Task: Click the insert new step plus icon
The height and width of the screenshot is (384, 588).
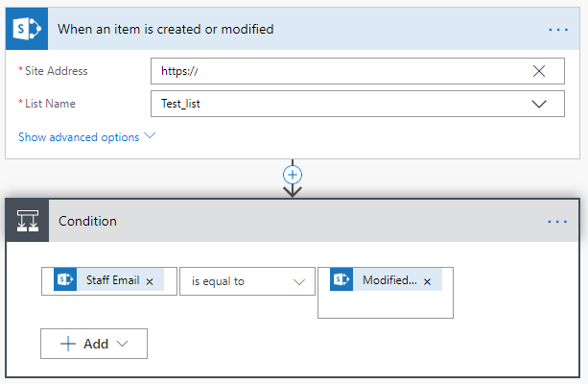Action: (294, 175)
